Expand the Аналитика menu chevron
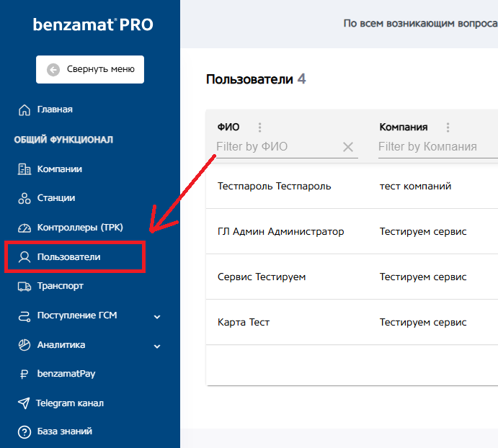 coord(157,346)
